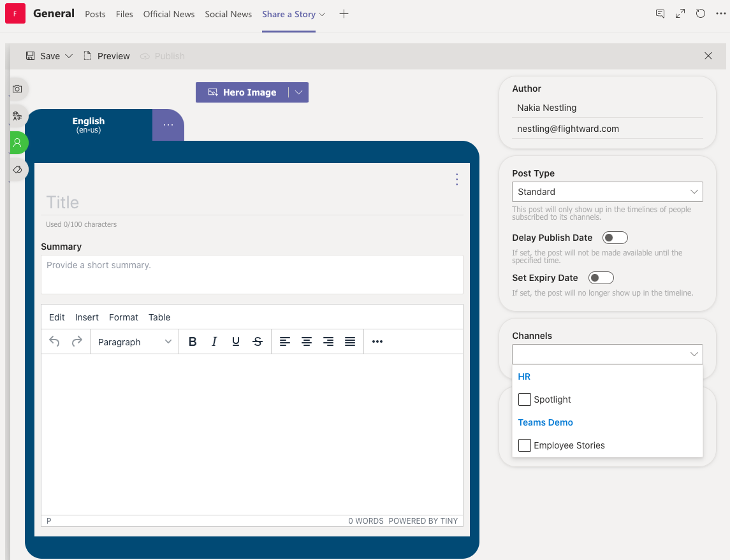This screenshot has height=560, width=730.
Task: Tick the Employee Stories checkbox
Action: coord(525,445)
